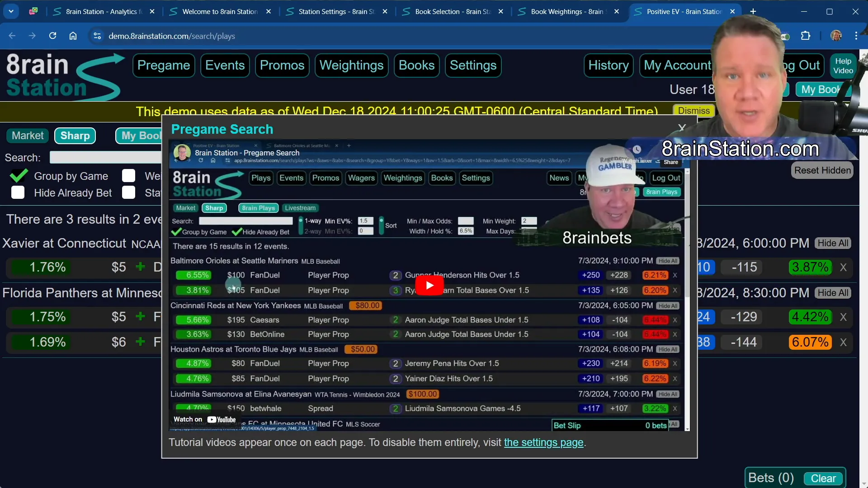Open the Chrome profile avatar
868x488 pixels.
(x=836, y=36)
